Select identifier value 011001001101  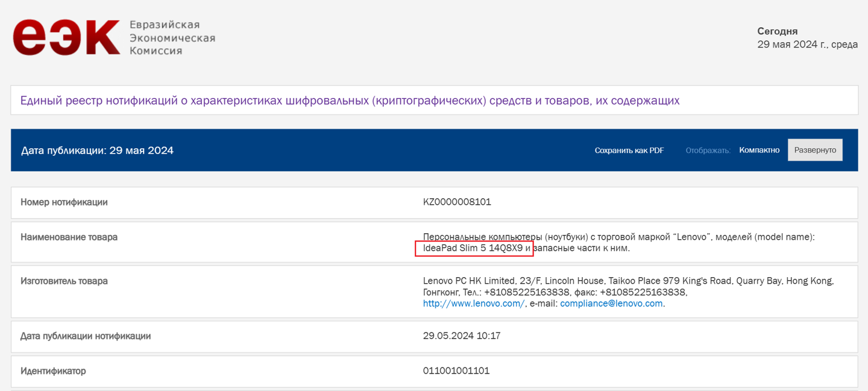point(456,371)
